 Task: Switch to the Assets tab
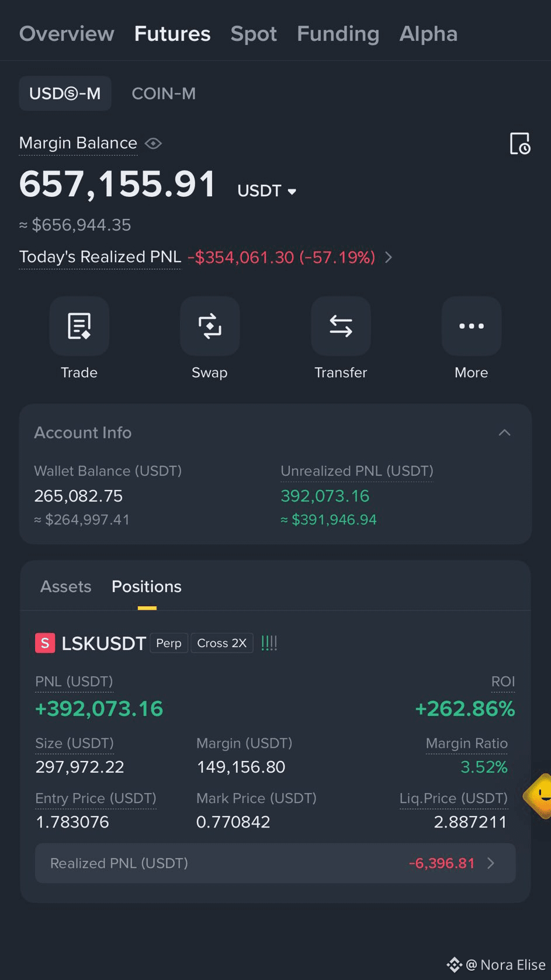(65, 586)
